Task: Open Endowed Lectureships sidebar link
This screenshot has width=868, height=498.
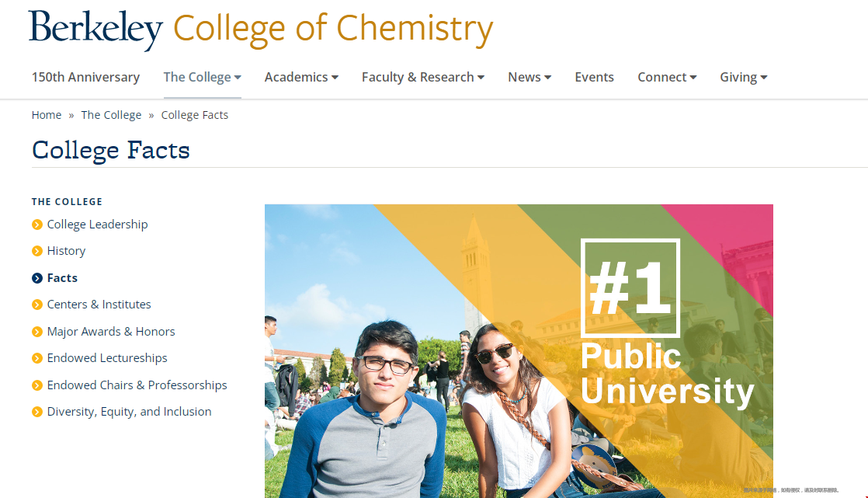Action: tap(107, 358)
